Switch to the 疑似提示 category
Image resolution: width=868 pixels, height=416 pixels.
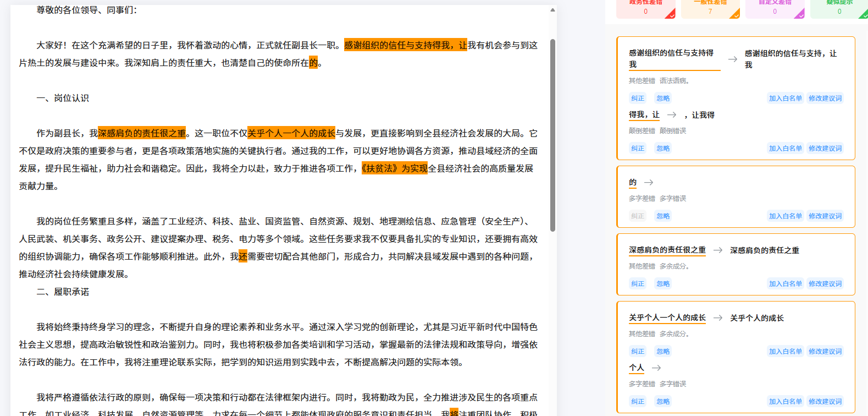(x=839, y=8)
